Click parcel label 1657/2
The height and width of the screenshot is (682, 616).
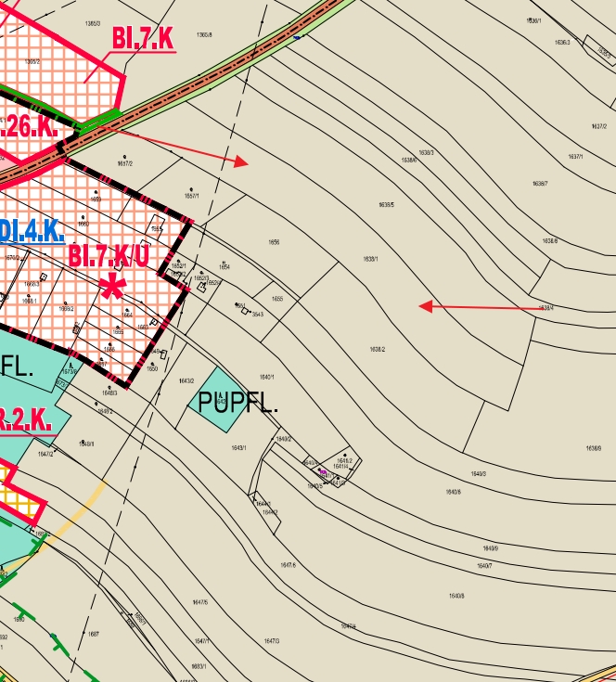pos(125,163)
